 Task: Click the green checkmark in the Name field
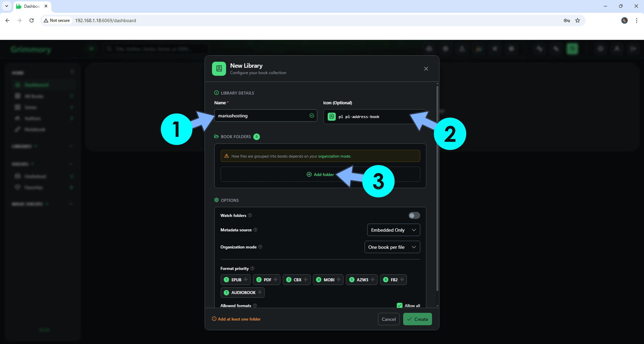[311, 115]
